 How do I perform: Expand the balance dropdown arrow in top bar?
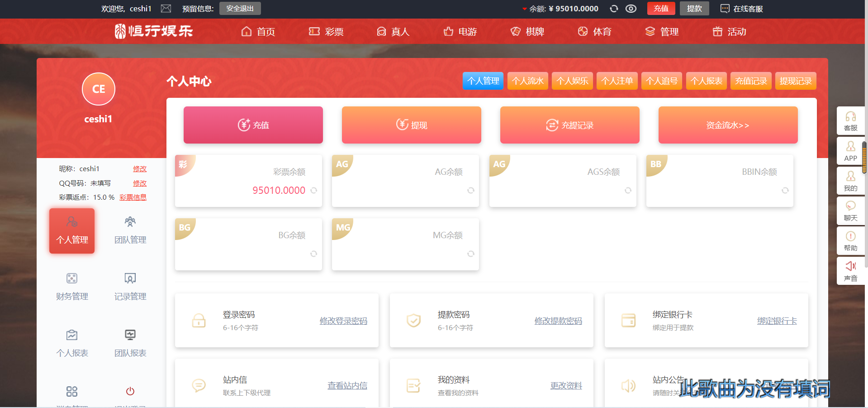[524, 9]
